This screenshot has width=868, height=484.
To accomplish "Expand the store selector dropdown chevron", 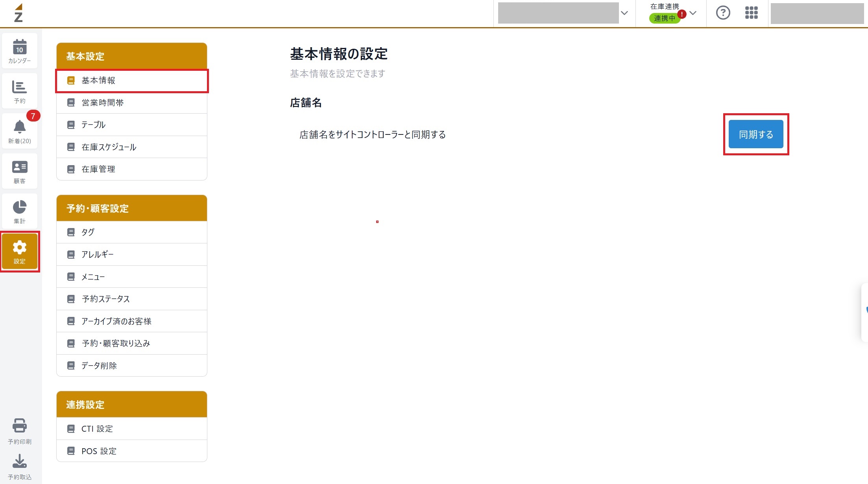I will tap(624, 13).
